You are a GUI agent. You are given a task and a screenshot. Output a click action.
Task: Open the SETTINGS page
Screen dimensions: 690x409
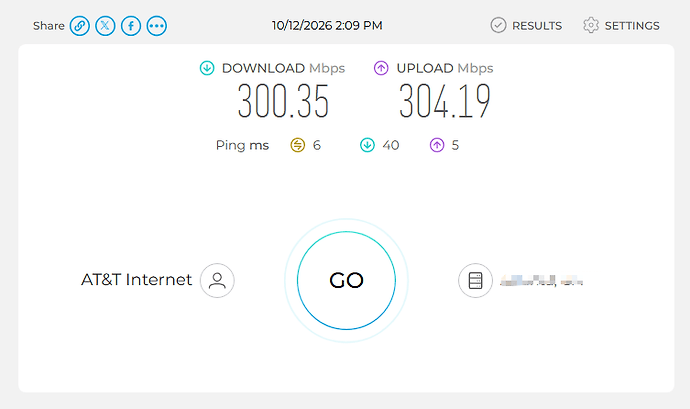pos(632,26)
